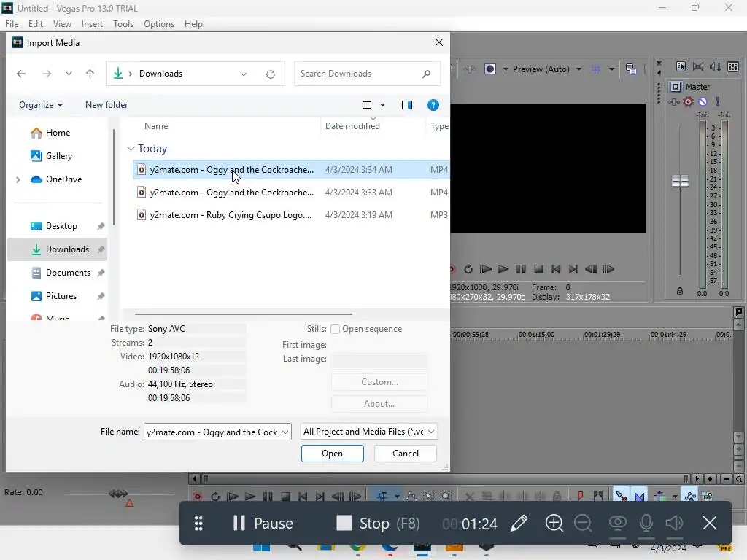Expand the address bar history dropdown
The image size is (747, 560).
point(244,74)
